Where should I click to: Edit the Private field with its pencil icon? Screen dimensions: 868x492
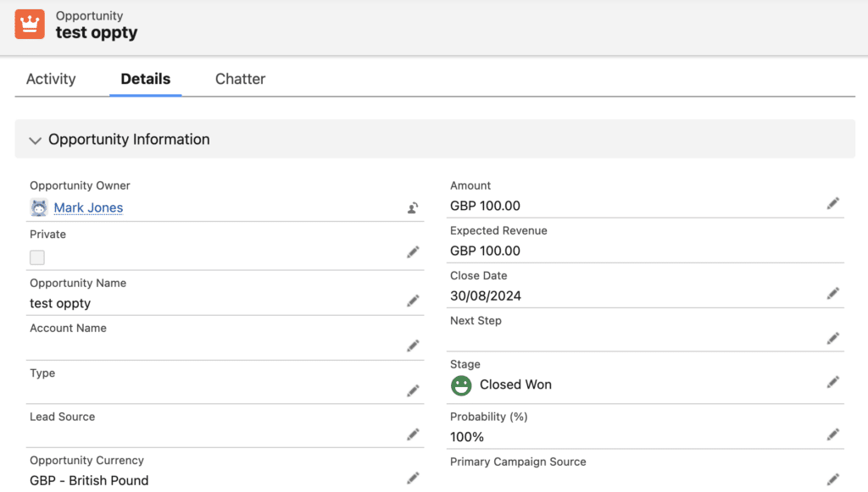click(x=413, y=252)
